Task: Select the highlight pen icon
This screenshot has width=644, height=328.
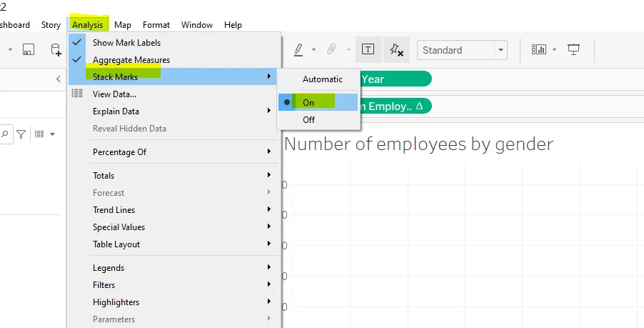Action: [x=299, y=50]
